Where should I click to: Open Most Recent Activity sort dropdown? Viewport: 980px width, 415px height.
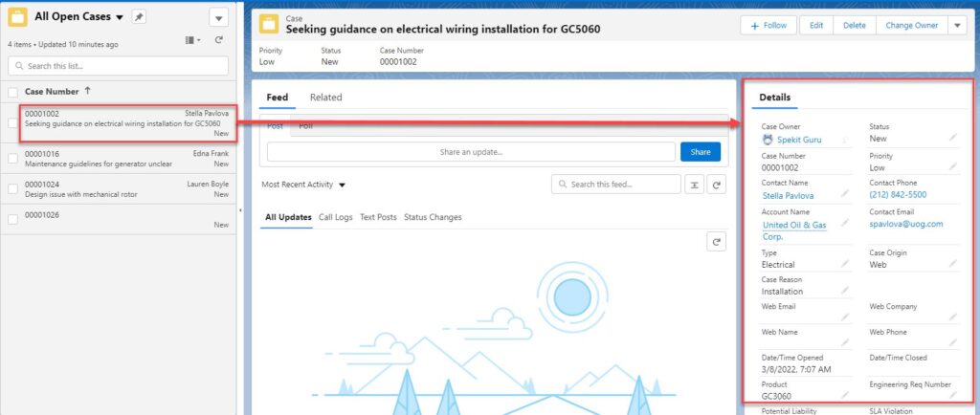(x=303, y=185)
